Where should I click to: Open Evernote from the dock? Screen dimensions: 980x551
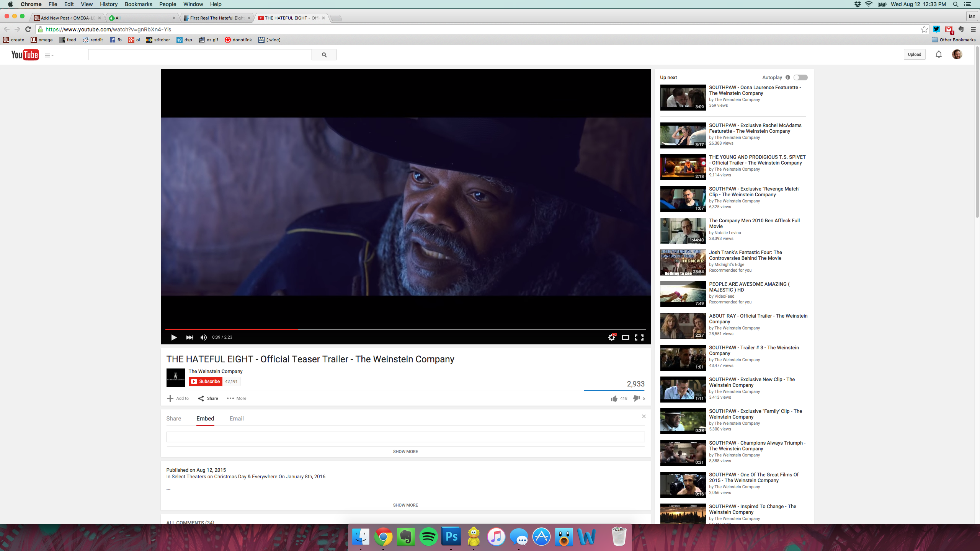click(x=406, y=537)
